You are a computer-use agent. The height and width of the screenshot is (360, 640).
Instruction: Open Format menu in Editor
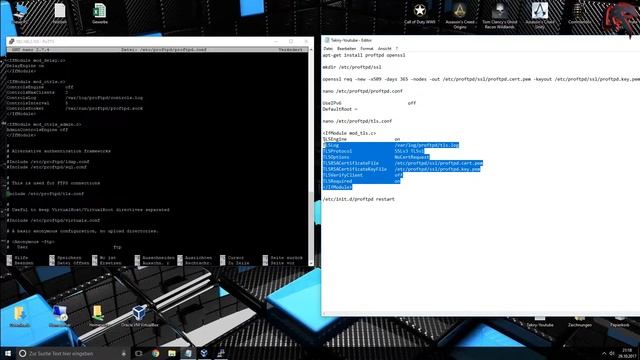[x=367, y=49]
